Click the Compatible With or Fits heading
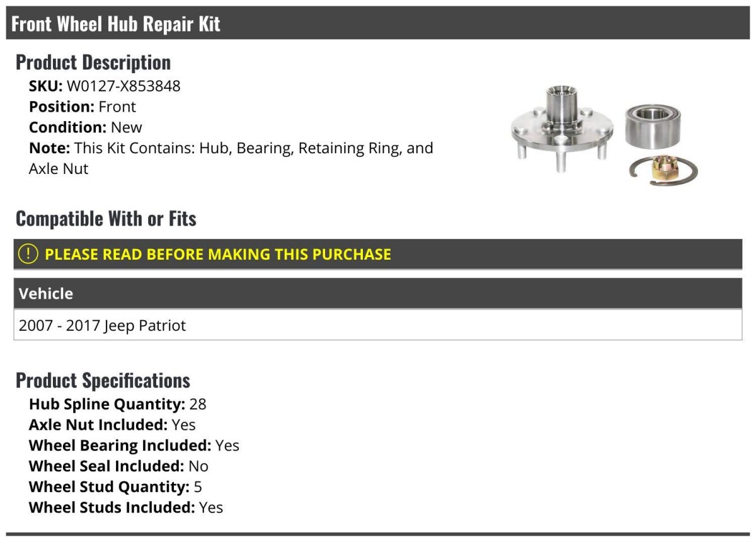The image size is (756, 542). tap(106, 219)
